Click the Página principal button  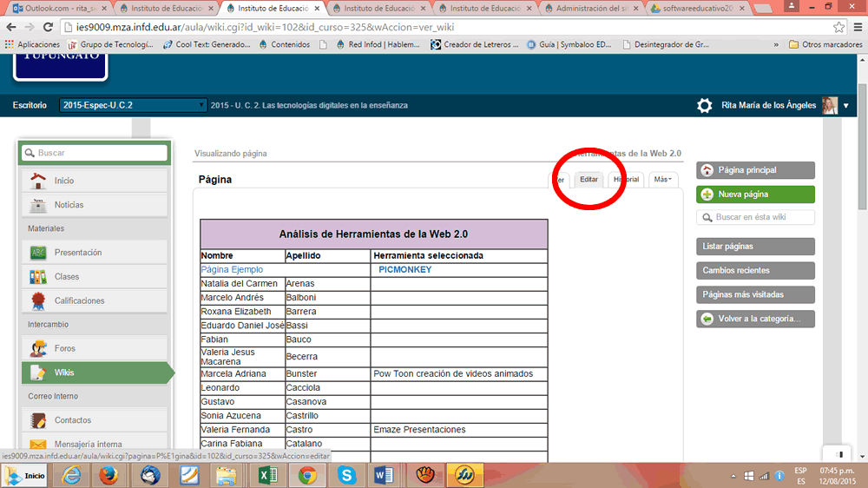point(755,170)
